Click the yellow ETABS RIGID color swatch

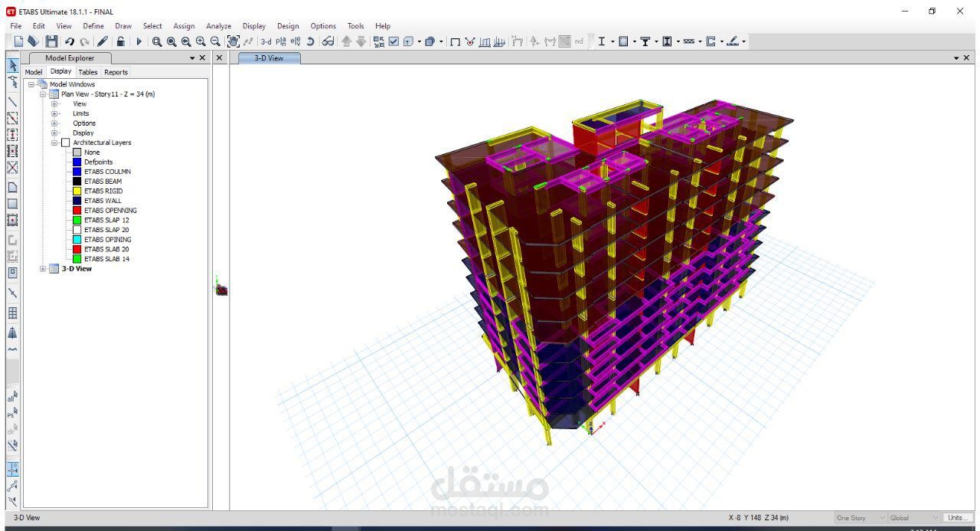point(77,191)
